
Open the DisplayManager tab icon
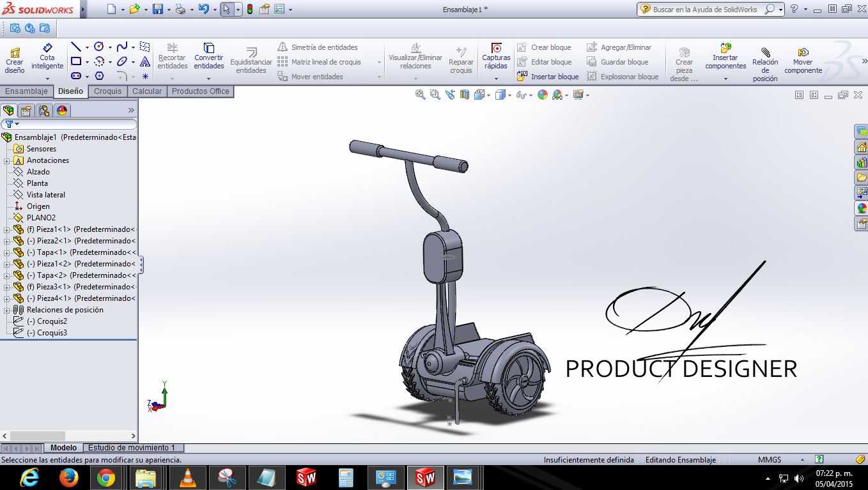pos(62,111)
